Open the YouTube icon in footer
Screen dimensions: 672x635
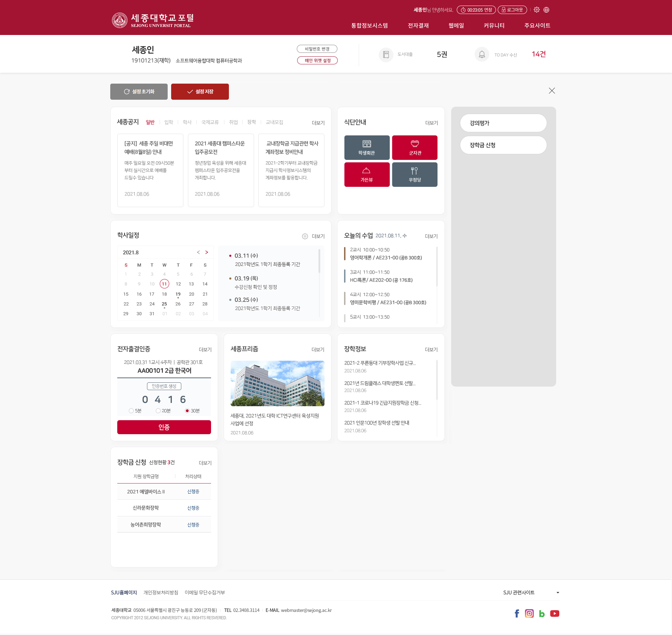coord(554,613)
